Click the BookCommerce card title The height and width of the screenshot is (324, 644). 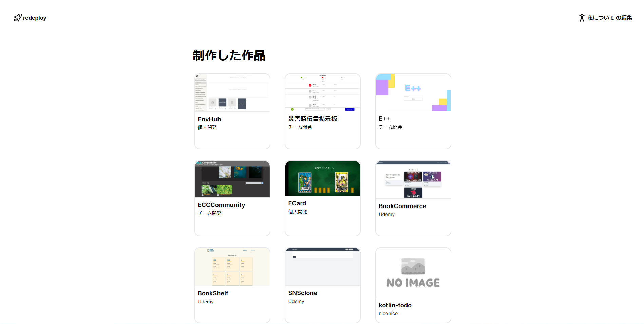[402, 206]
